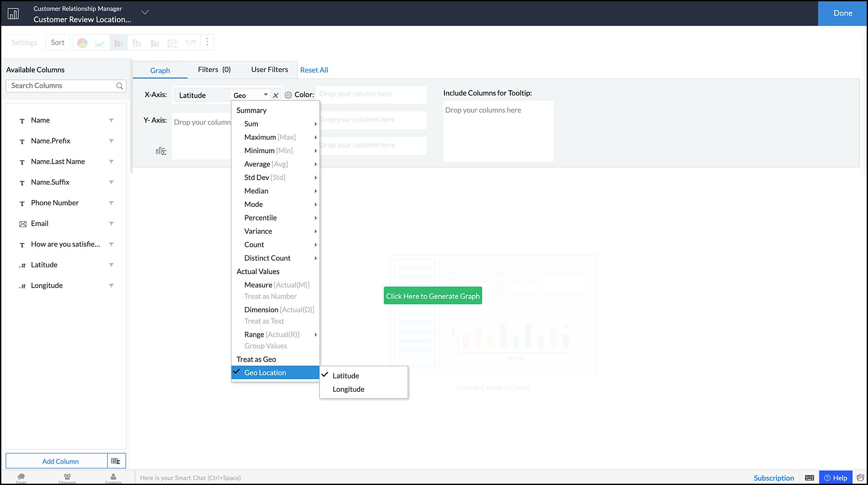The width and height of the screenshot is (868, 485).
Task: Click Here to Generate Graph button
Action: pos(433,296)
